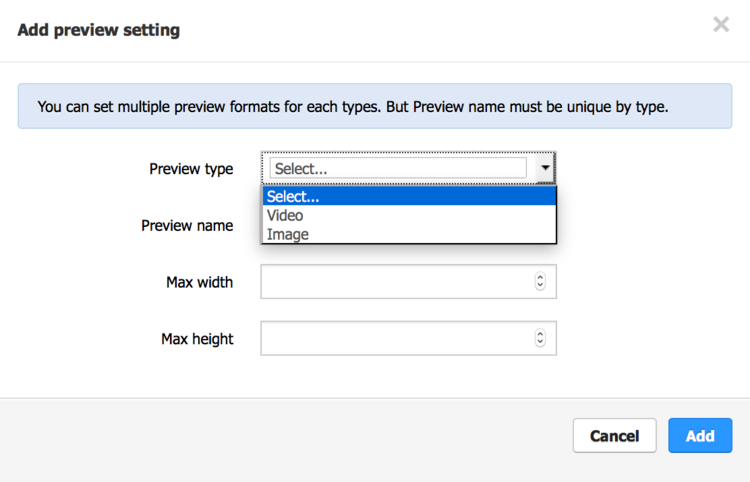Click the Max width label
This screenshot has width=750, height=482.
199,282
